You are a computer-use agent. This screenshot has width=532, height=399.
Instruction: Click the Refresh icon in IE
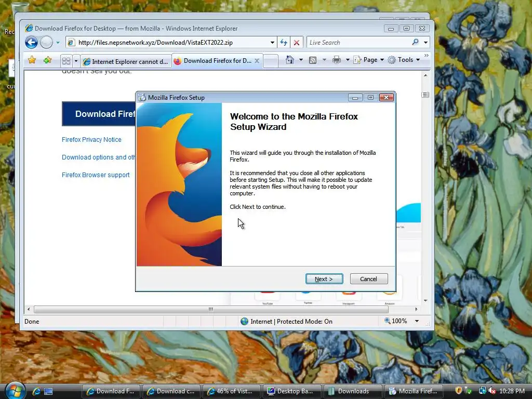(x=284, y=43)
